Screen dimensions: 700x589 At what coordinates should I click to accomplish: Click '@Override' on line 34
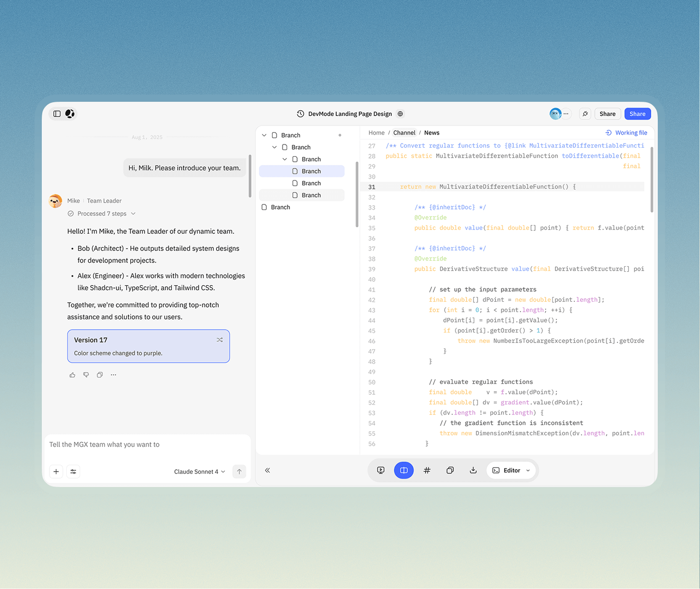point(431,217)
